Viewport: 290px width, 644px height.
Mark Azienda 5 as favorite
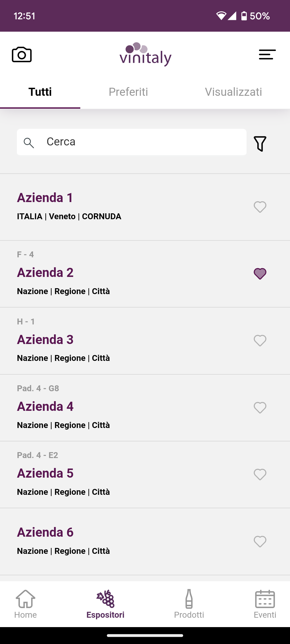260,475
